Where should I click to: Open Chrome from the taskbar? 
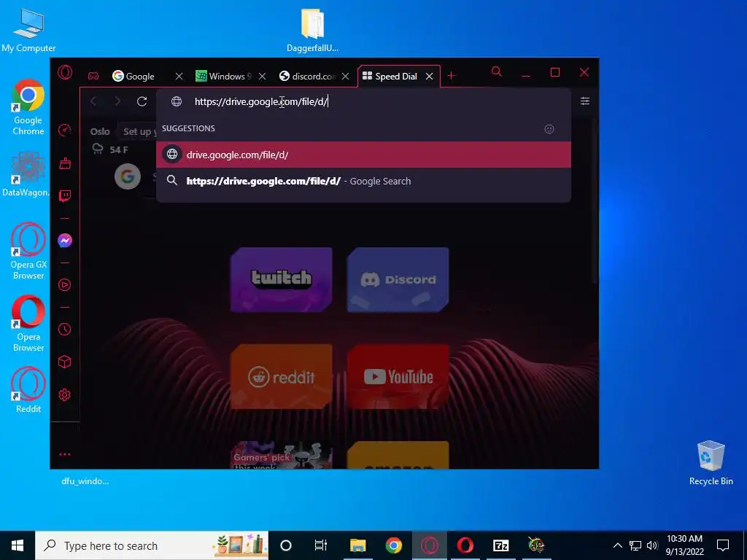coord(393,545)
